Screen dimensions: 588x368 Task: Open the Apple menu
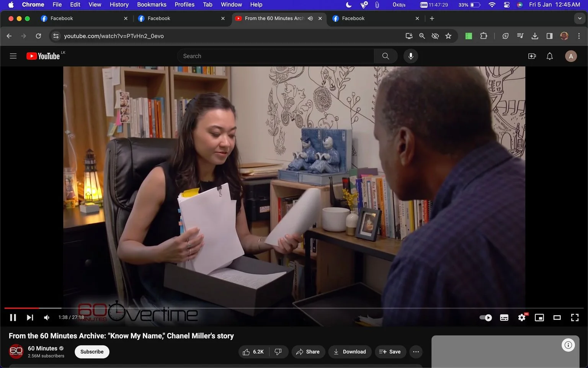11,5
